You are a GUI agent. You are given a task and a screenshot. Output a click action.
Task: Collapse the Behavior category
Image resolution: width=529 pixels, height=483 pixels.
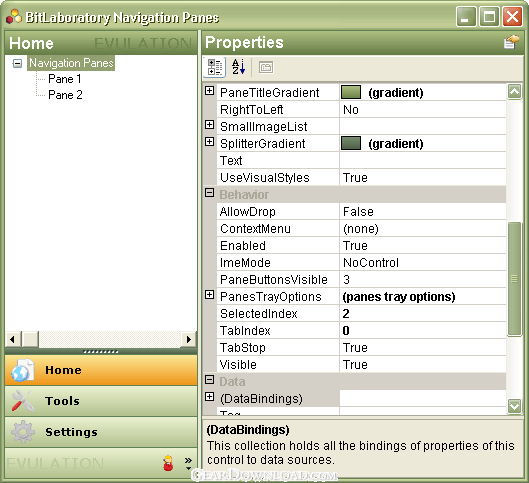(210, 193)
